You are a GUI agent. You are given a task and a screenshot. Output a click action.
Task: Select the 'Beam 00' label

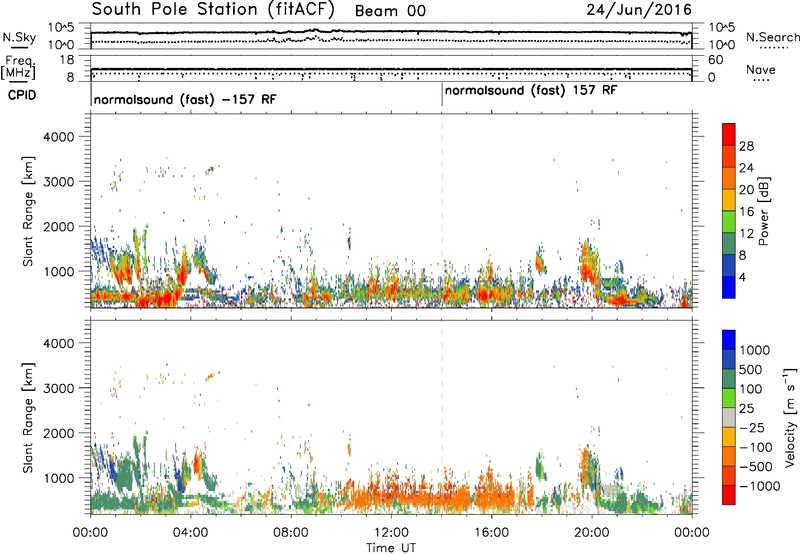tap(390, 11)
